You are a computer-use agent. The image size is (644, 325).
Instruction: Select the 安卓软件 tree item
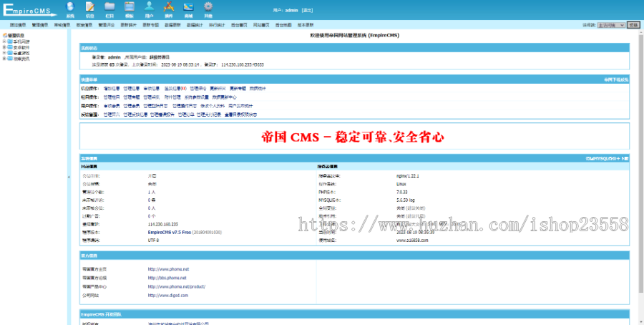pos(21,47)
